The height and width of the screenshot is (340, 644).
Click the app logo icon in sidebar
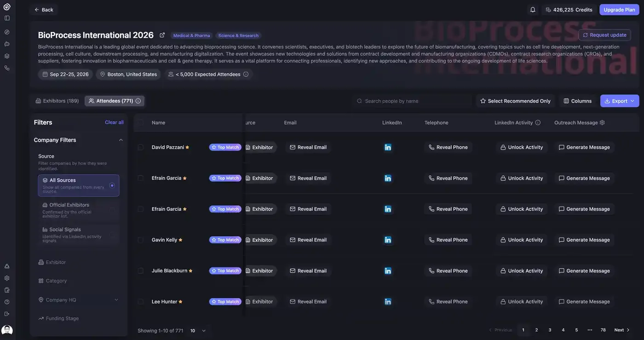(x=7, y=7)
